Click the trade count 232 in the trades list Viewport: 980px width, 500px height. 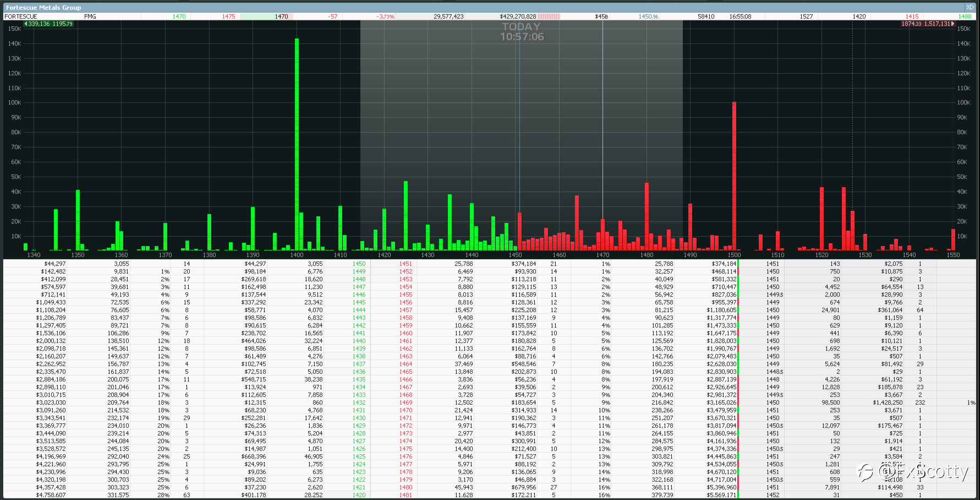920,403
